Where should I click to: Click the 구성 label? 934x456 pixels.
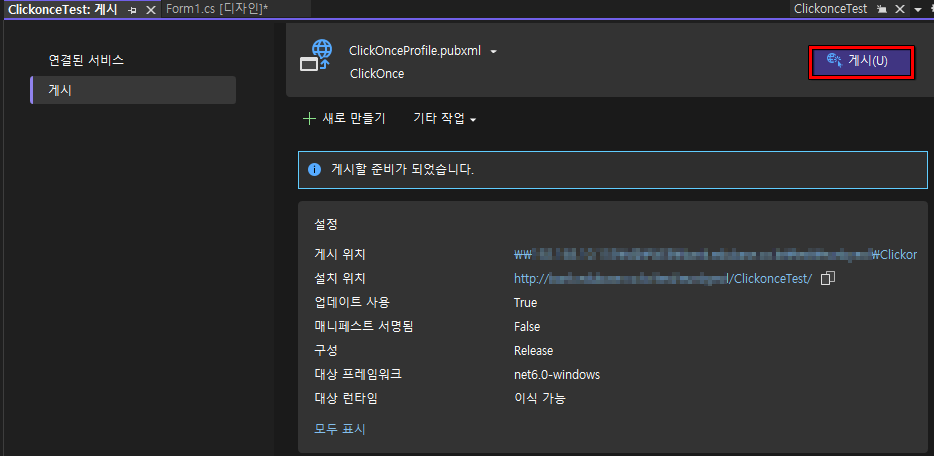[x=326, y=351]
